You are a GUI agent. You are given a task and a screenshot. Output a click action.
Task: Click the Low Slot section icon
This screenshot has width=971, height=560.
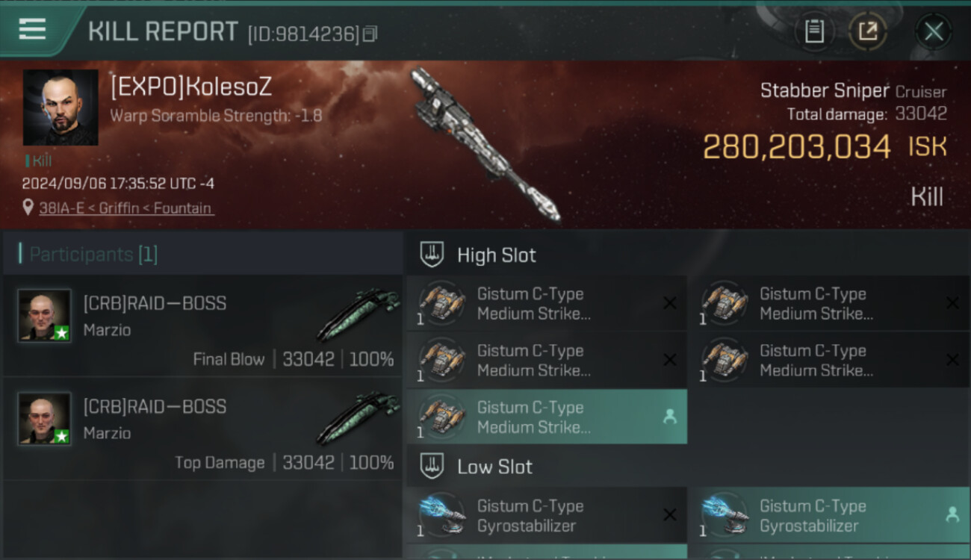(x=432, y=467)
